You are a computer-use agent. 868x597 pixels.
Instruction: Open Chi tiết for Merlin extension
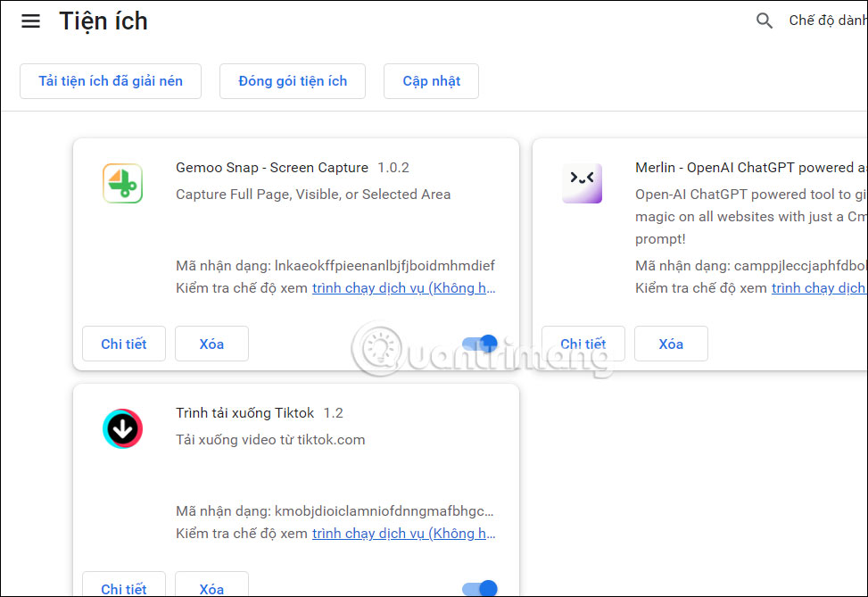583,344
